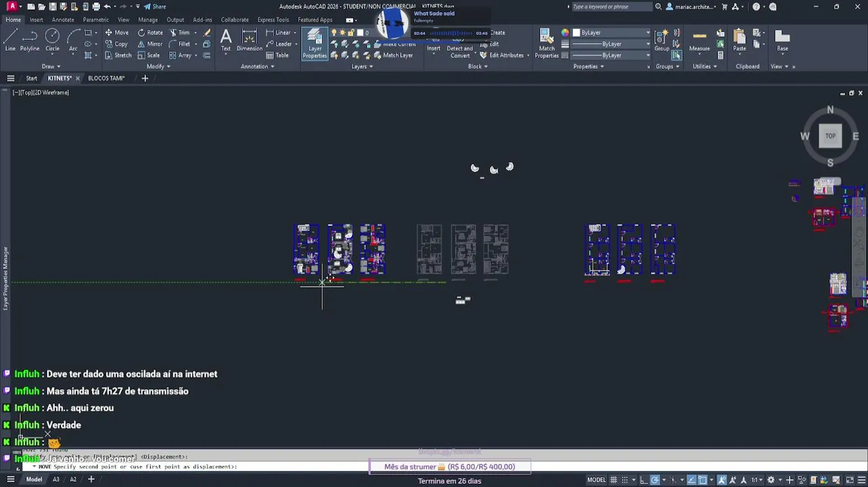Click the Paste clipboard icon
Image resolution: width=868 pixels, height=487 pixels.
point(739,41)
